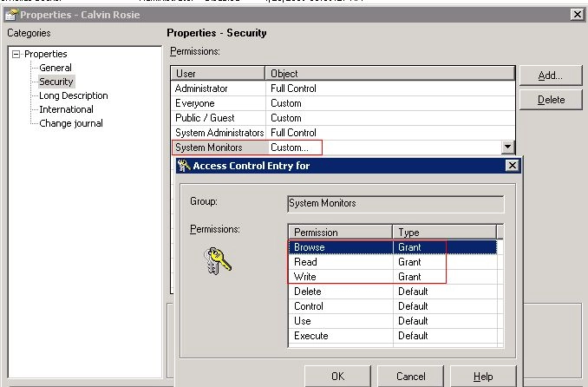Select the Administrator user row
Viewport: 588px width, 387px height.
pyautogui.click(x=343, y=89)
